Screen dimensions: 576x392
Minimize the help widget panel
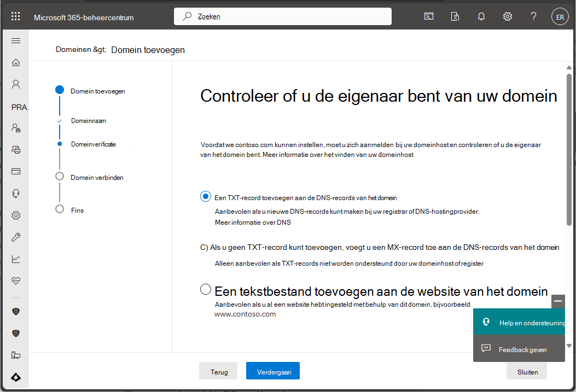(558, 301)
